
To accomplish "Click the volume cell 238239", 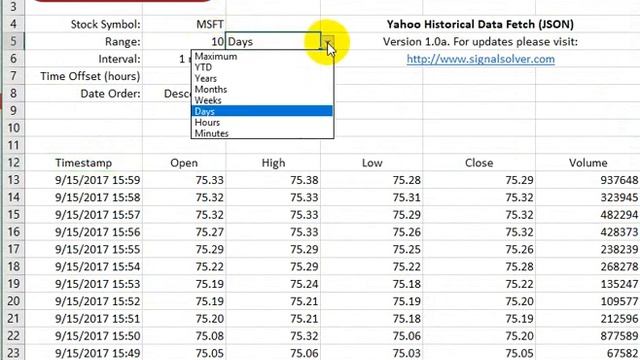I will point(588,249).
